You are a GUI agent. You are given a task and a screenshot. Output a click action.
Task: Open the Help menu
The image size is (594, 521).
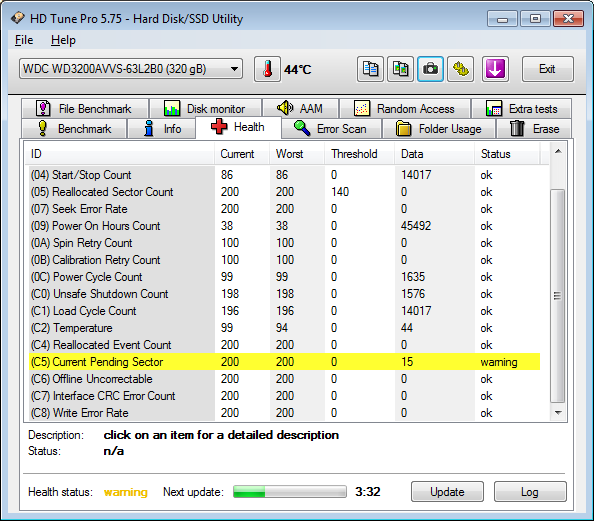63,40
